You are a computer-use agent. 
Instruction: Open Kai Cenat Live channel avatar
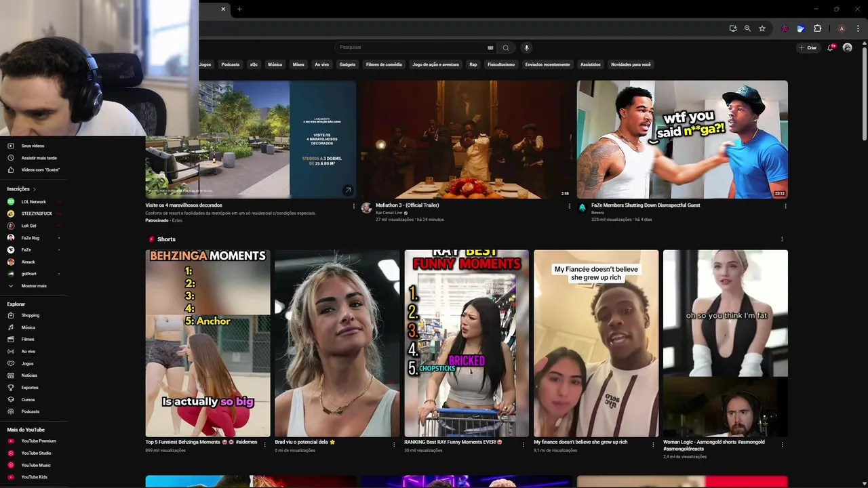pos(366,208)
